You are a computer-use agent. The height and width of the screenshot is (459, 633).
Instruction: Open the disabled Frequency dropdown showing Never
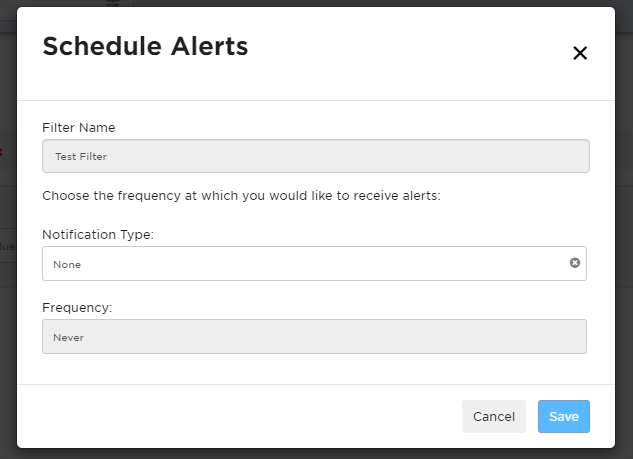314,337
